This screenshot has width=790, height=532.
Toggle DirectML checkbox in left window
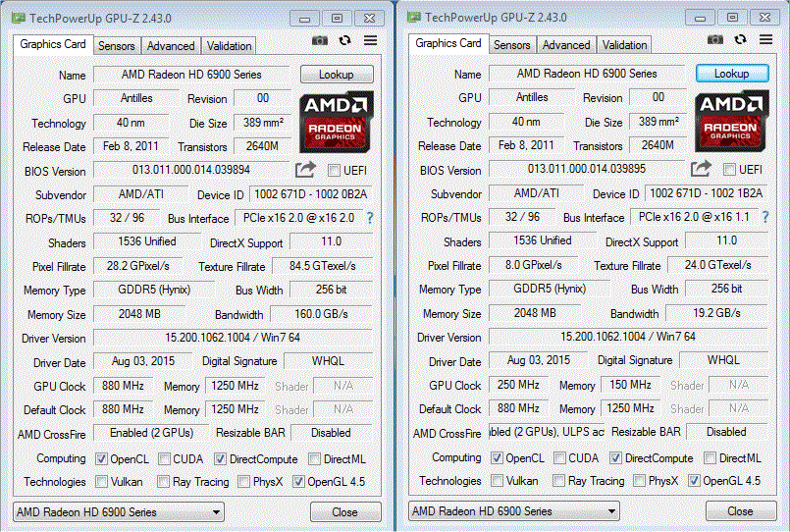(x=314, y=459)
